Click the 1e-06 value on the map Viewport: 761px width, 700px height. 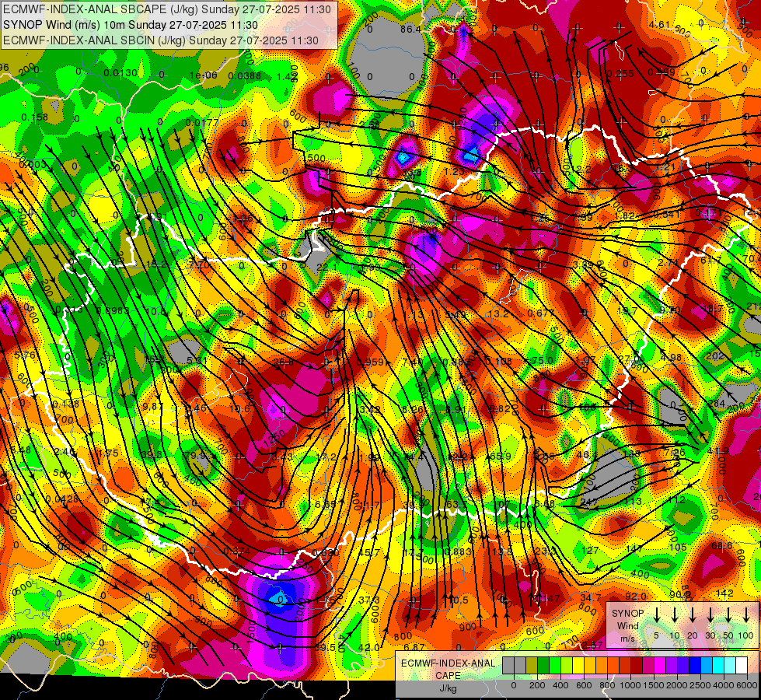tap(204, 75)
